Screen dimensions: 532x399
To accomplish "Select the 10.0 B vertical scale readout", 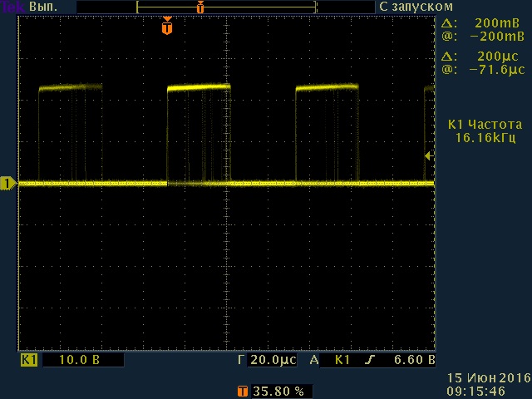I will tap(81, 361).
